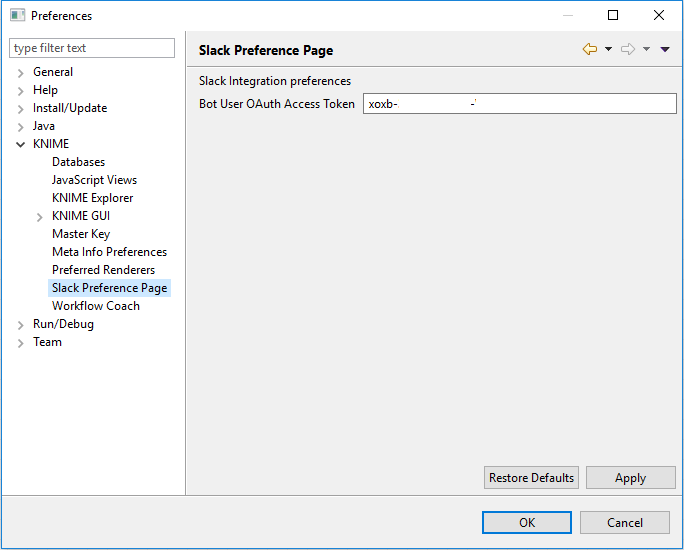Screen dimensions: 684x550
Task: Open the Workflow Coach preference page
Action: [96, 306]
